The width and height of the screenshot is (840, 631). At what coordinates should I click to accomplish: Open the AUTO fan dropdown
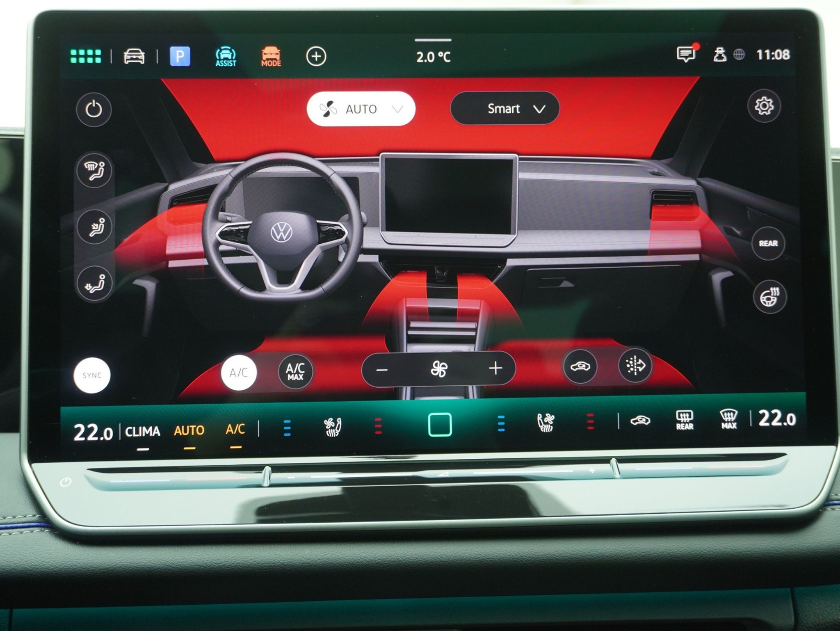(x=361, y=109)
